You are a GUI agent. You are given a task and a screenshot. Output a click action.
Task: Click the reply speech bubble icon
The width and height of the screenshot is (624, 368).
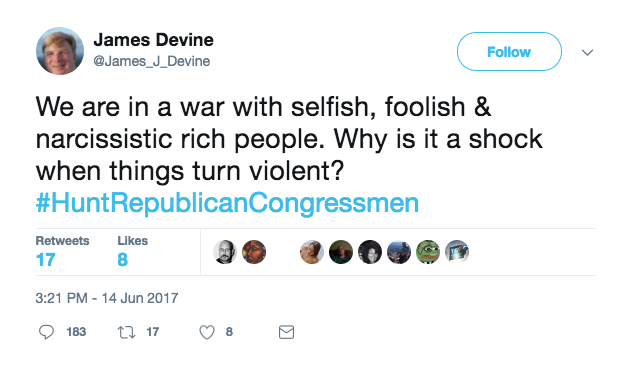pos(46,332)
